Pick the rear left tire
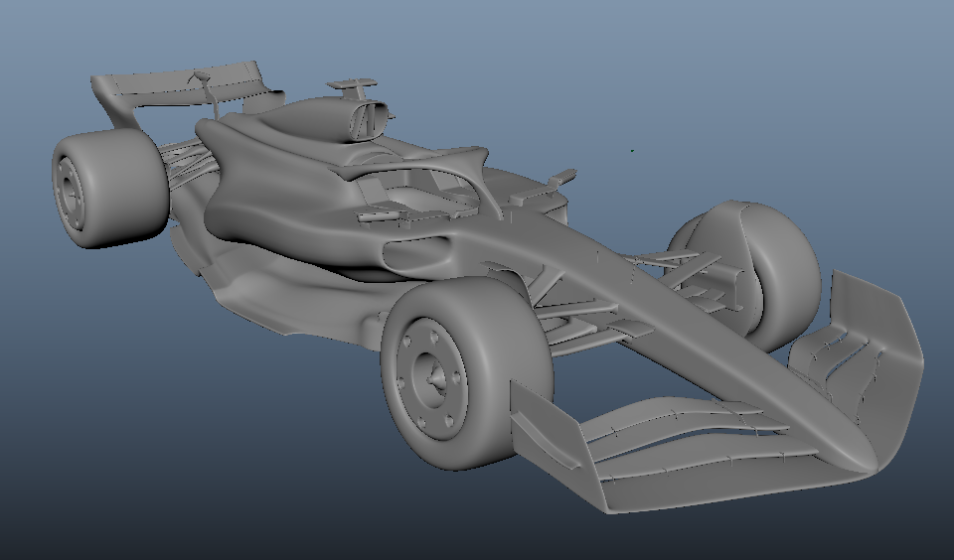 (109, 188)
